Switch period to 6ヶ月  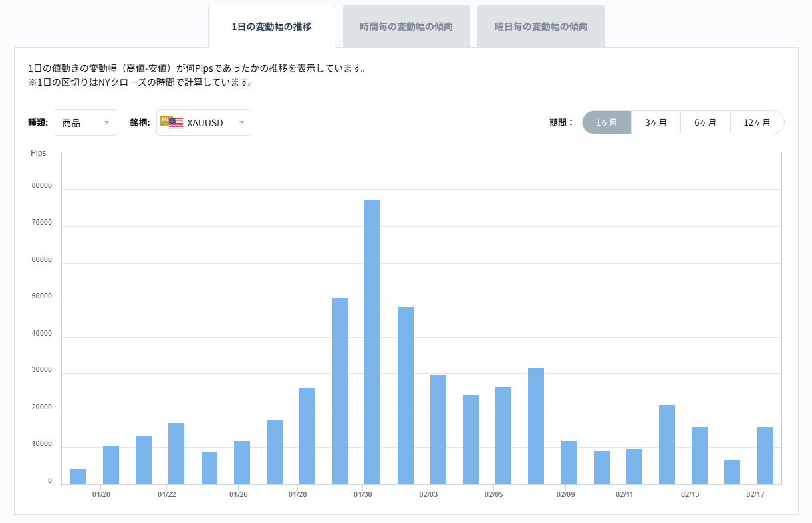[x=706, y=122]
